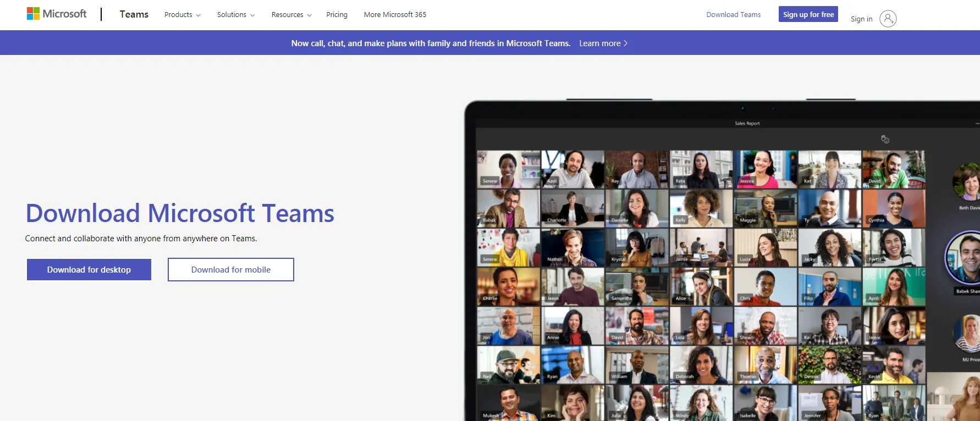The width and height of the screenshot is (980, 421).
Task: Click the Download for desktop button
Action: point(89,269)
